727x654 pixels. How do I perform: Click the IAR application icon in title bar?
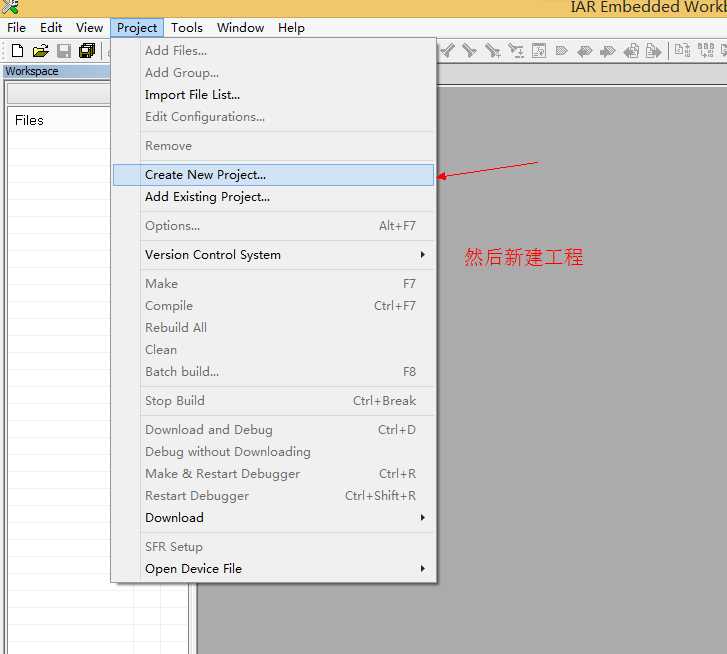[x=10, y=6]
